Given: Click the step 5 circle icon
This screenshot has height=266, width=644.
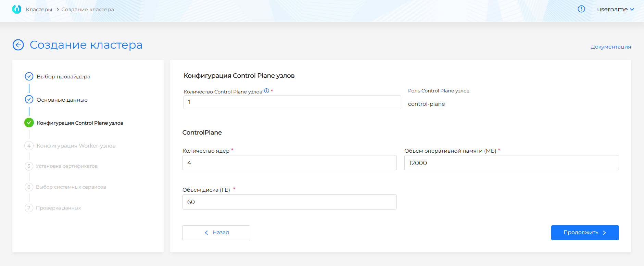Looking at the screenshot, I should [x=29, y=166].
